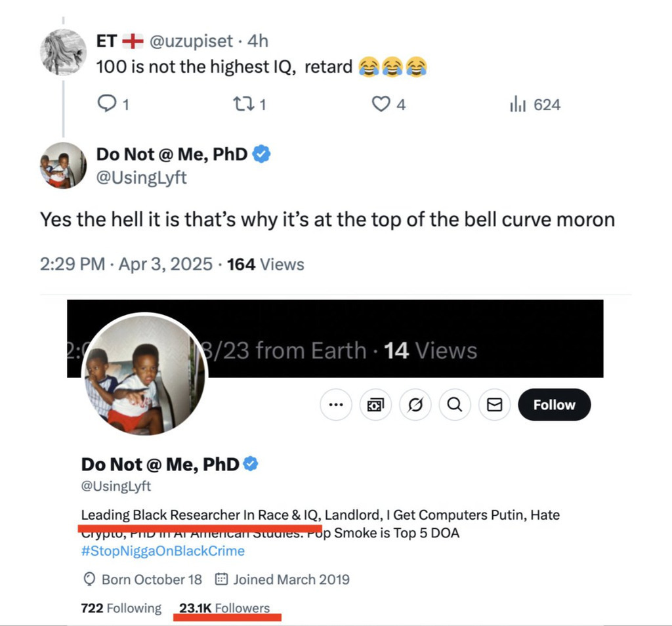Open the @uzupiset handle link
Viewport: 672px width, 626px height.
pos(190,41)
